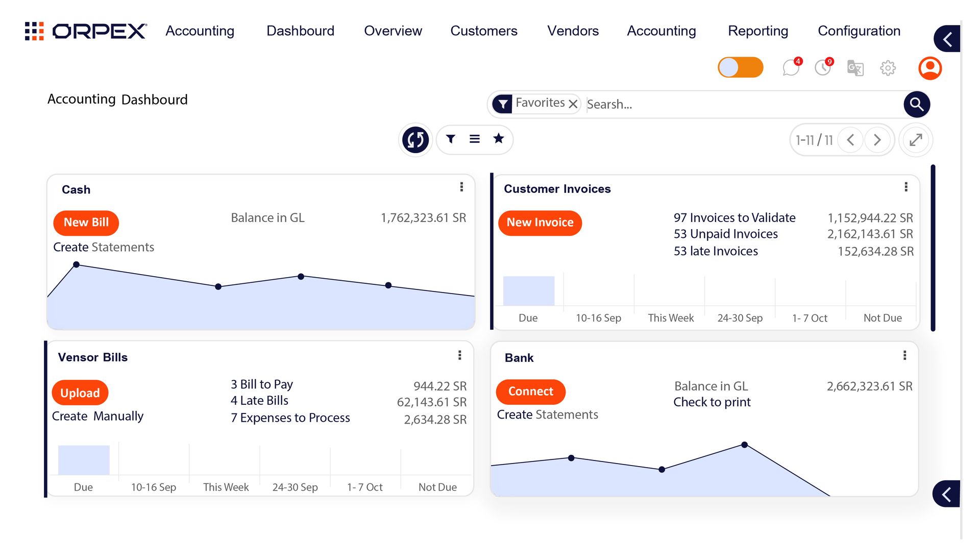Toggle the orange switch in header

click(x=740, y=67)
